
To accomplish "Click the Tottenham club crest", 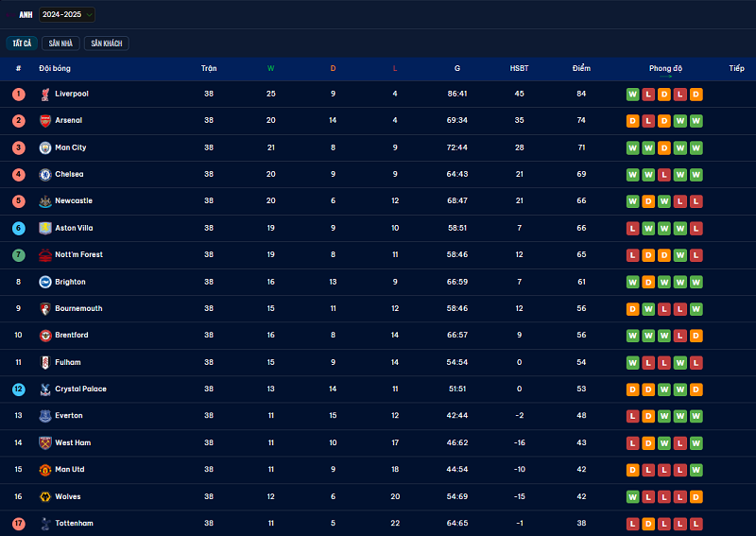I will pyautogui.click(x=45, y=524).
